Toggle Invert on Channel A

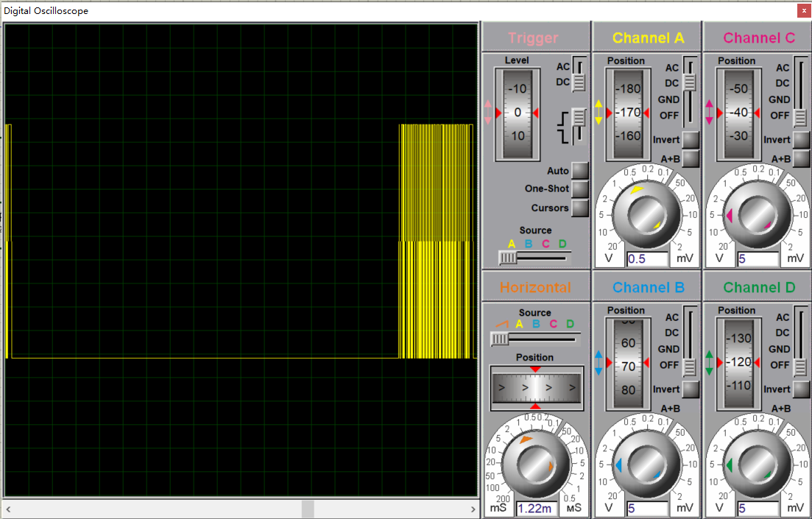click(689, 139)
